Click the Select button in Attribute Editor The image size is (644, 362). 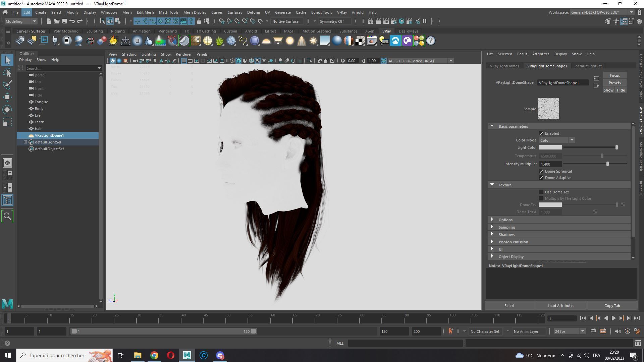point(509,306)
